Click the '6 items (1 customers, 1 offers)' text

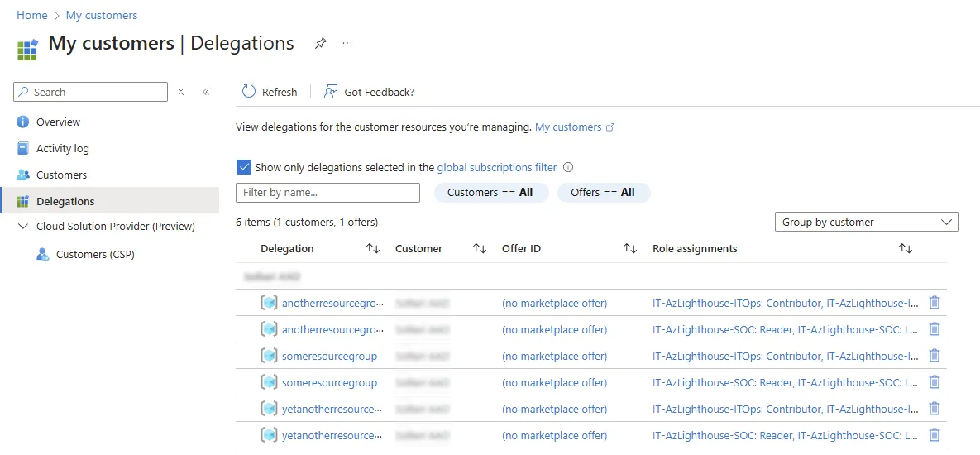pyautogui.click(x=307, y=222)
